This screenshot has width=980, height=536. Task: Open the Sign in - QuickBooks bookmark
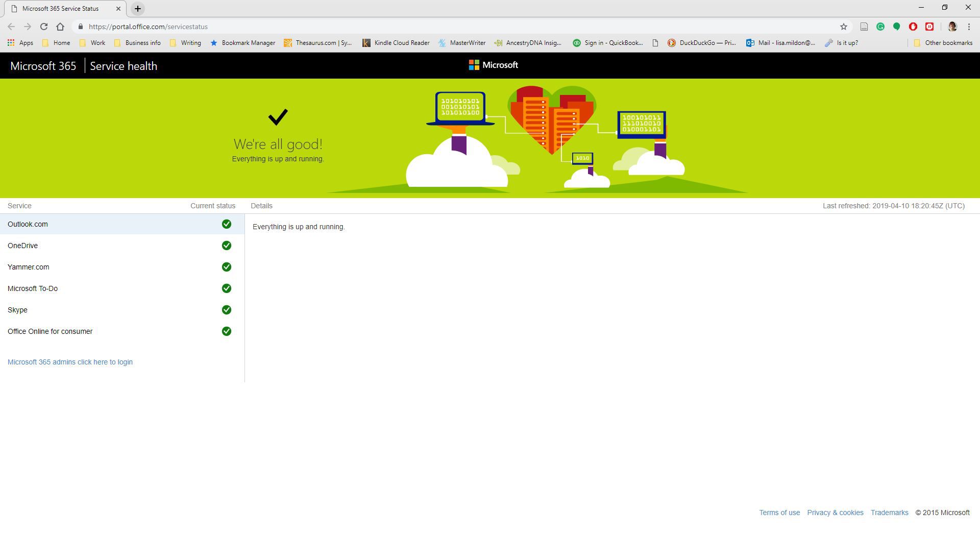click(608, 43)
